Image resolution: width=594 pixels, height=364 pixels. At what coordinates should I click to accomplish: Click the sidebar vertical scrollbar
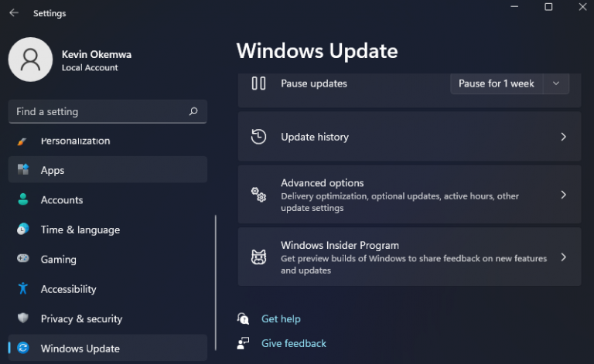[x=216, y=283]
